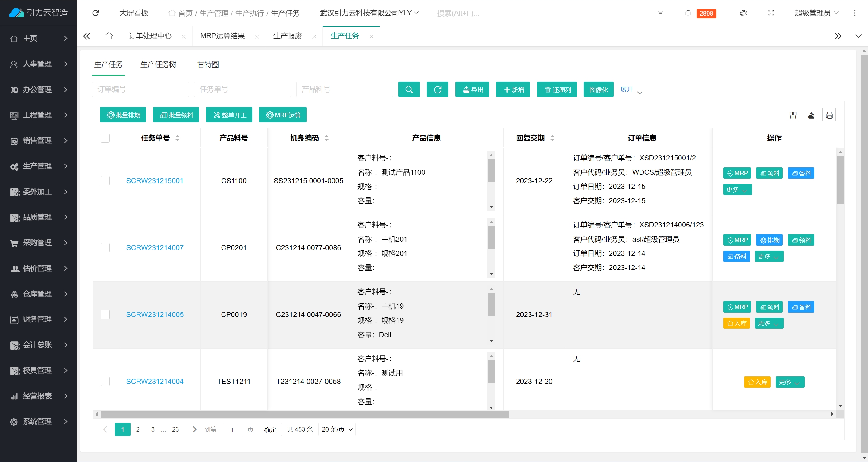Open the column filter grid icon
The width and height of the screenshot is (868, 462).
pyautogui.click(x=793, y=115)
